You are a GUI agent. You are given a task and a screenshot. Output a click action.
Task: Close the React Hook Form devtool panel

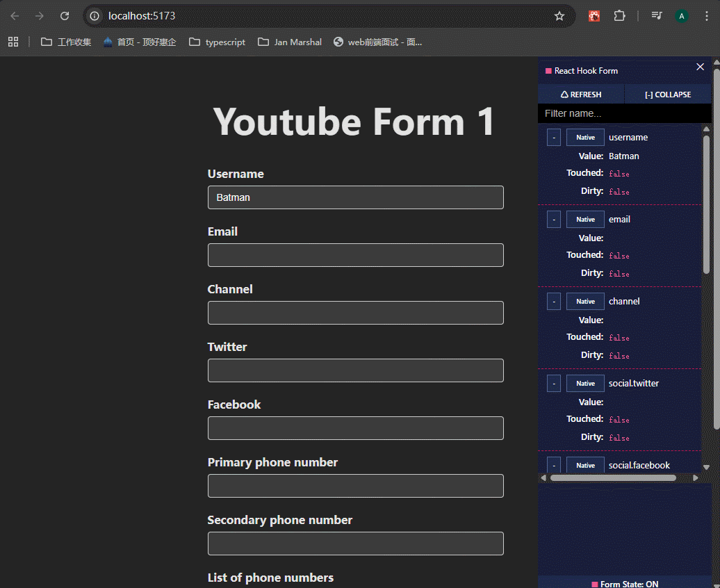[x=700, y=67]
